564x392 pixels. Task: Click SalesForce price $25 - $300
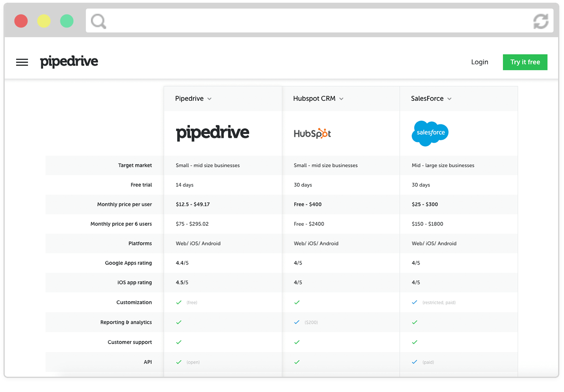[x=425, y=204]
